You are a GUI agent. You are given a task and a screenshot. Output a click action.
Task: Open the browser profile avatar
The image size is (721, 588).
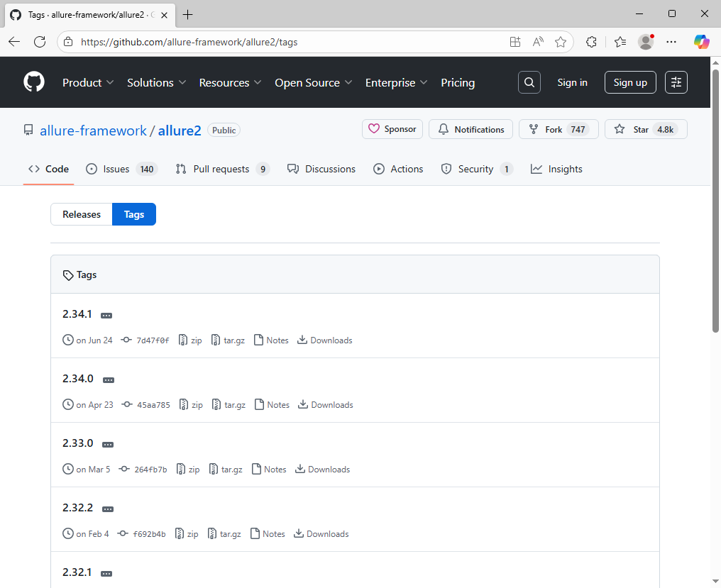(x=646, y=42)
